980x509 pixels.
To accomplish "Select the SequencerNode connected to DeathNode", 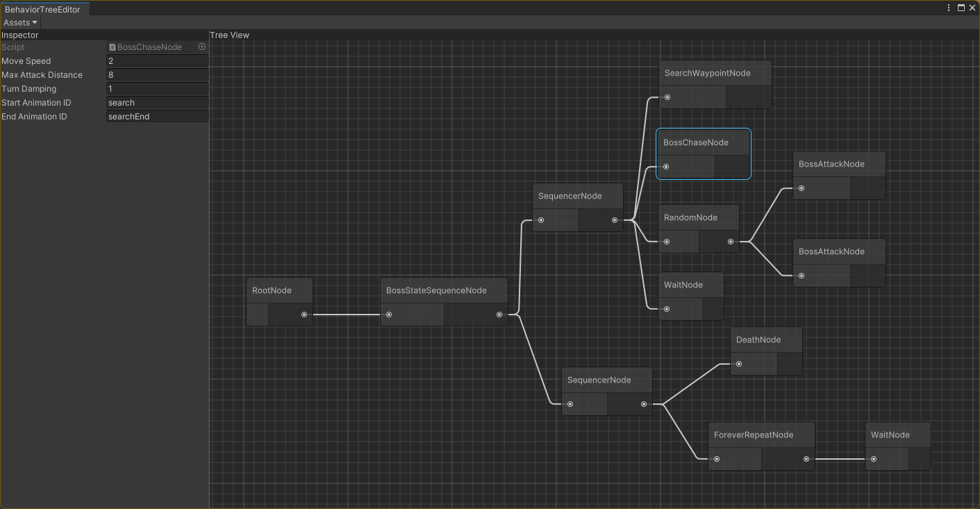I will pos(607,391).
